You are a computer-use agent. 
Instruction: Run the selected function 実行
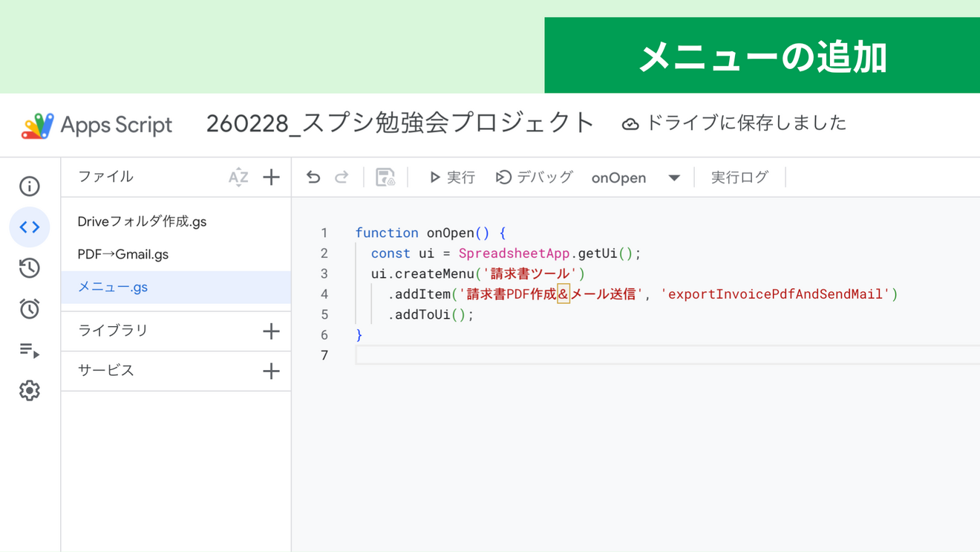(x=451, y=178)
